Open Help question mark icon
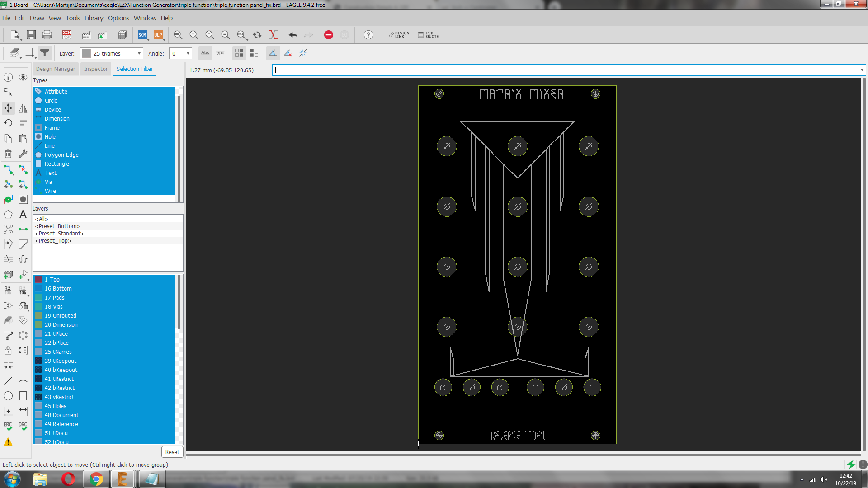This screenshot has height=488, width=868. click(x=368, y=35)
